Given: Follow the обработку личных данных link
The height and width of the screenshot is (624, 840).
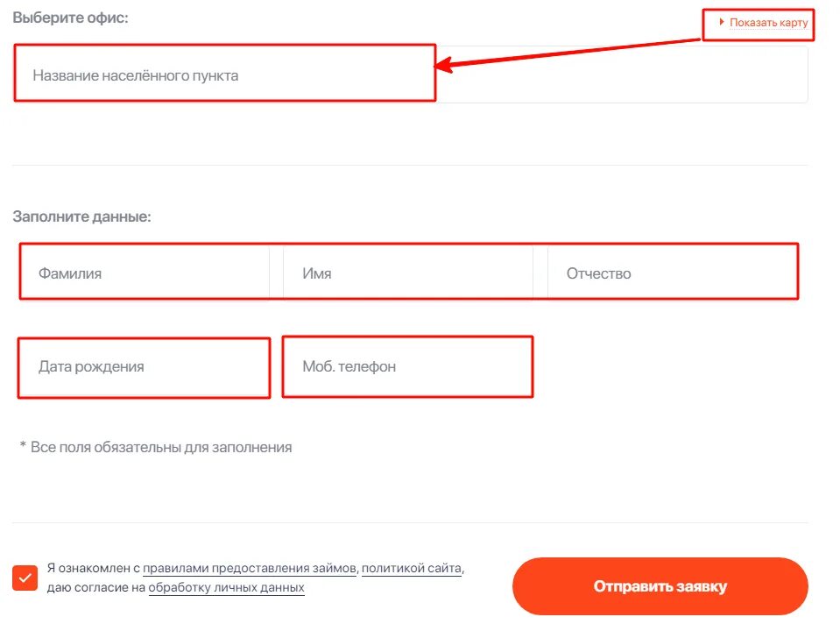Looking at the screenshot, I should [226, 587].
